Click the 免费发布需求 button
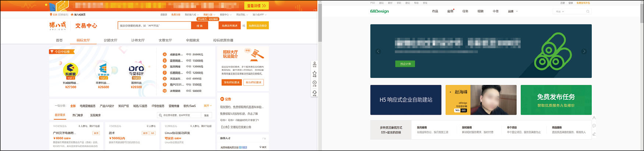 [230, 26]
